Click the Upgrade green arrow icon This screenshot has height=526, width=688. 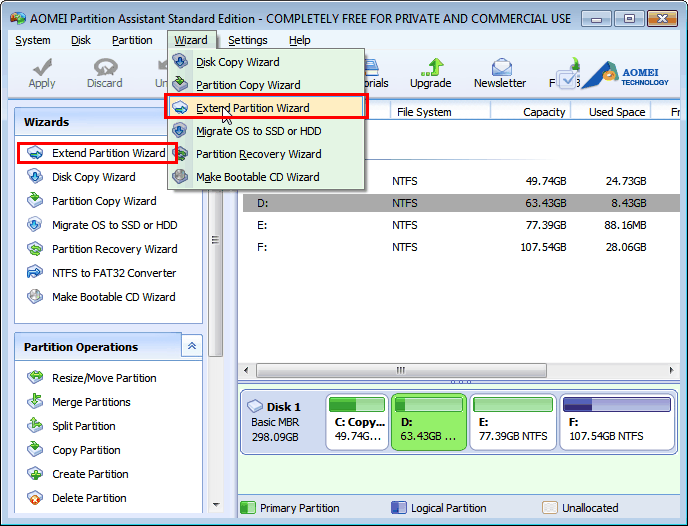pyautogui.click(x=432, y=67)
